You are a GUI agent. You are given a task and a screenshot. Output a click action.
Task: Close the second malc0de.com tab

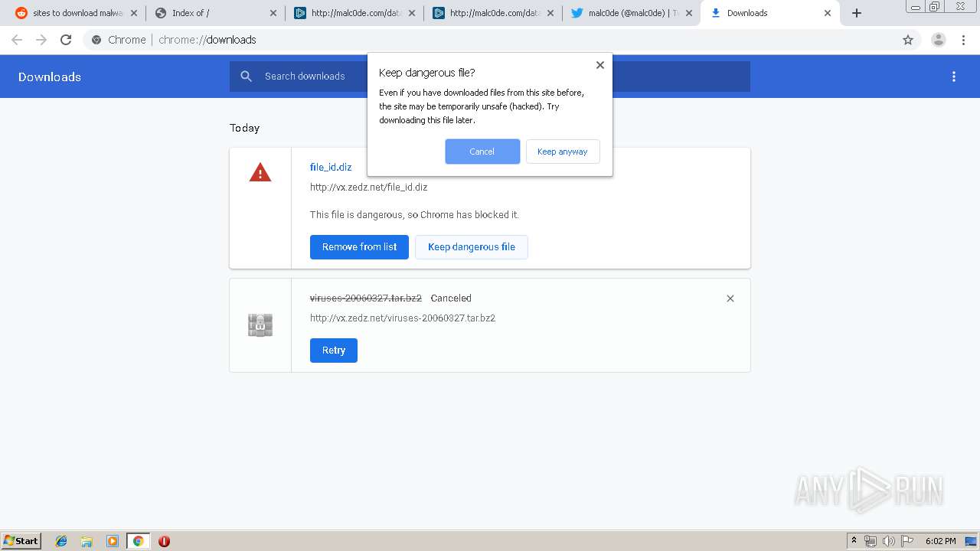click(550, 13)
